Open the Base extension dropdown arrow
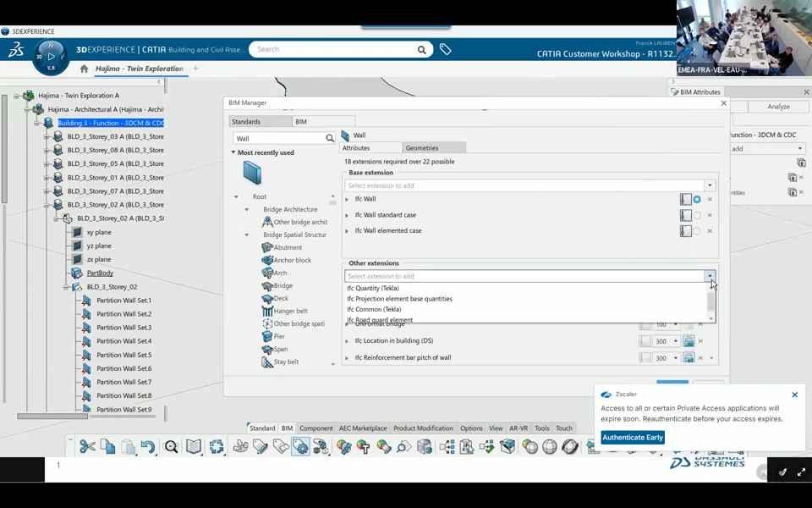Viewport: 812px width, 508px height. [x=710, y=185]
